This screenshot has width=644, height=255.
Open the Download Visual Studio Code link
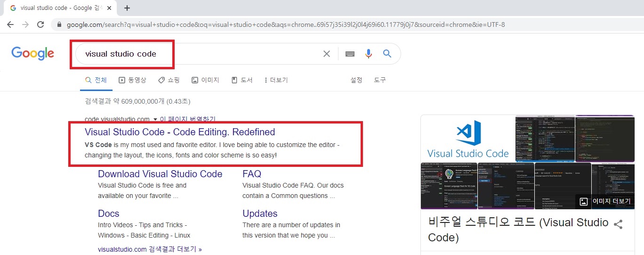[160, 174]
